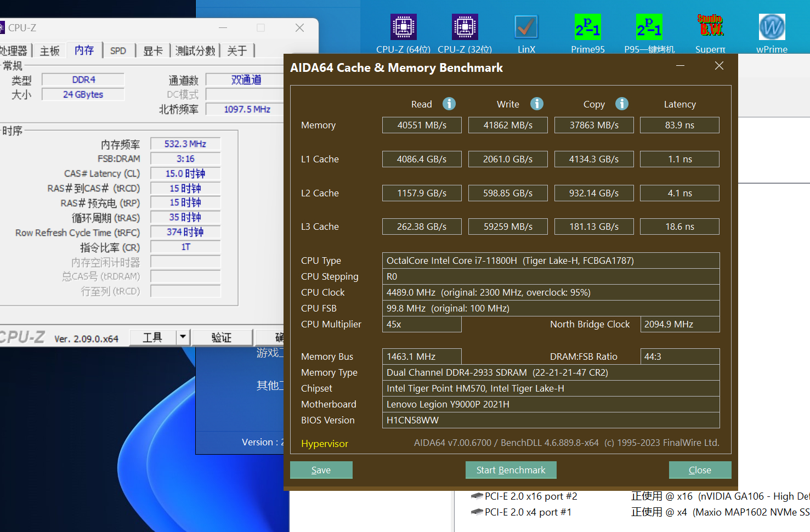The width and height of the screenshot is (810, 532).
Task: Open the 关于 tab in CPU-Z
Action: (237, 51)
